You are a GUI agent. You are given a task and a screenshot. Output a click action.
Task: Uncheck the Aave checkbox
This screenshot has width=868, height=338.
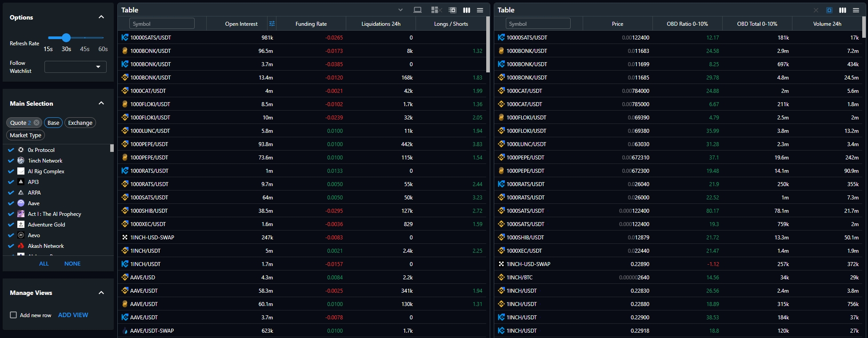click(x=11, y=203)
